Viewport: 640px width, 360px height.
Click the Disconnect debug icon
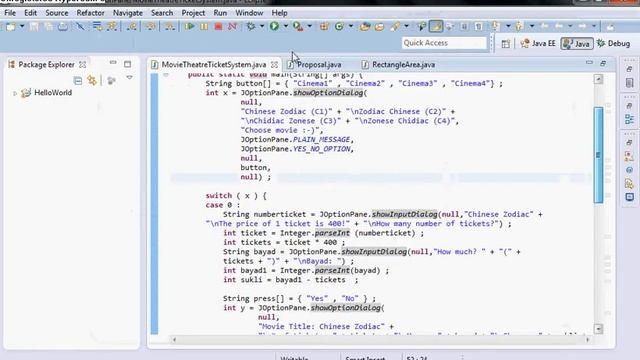pyautogui.click(x=233, y=27)
